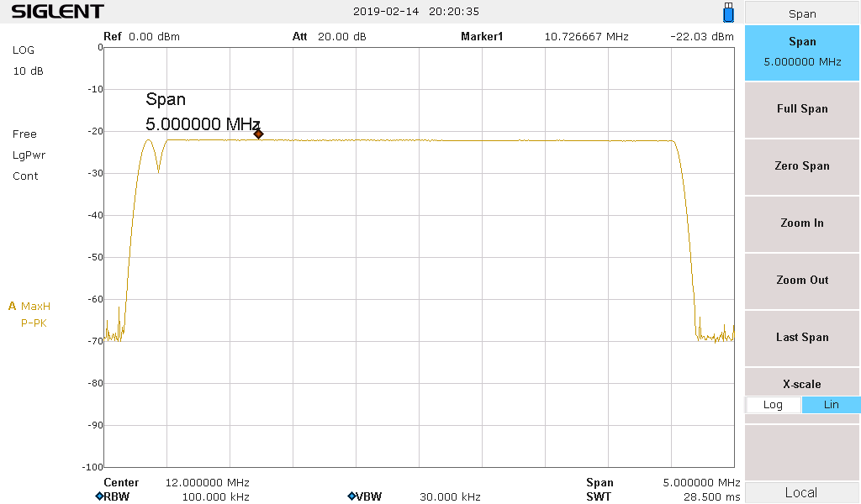Screen dimensions: 861x504
Task: Select the Att 20.00 dB value
Action: tap(341, 37)
